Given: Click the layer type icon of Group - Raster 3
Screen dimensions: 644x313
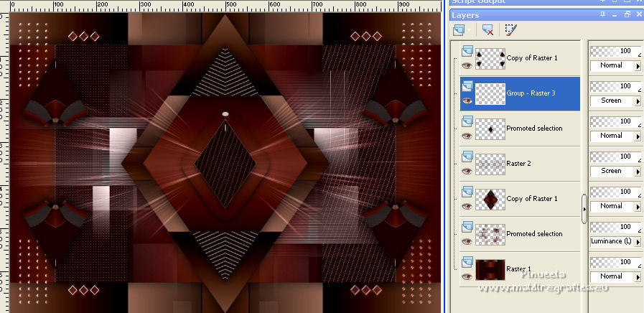Looking at the screenshot, I should click(x=467, y=86).
